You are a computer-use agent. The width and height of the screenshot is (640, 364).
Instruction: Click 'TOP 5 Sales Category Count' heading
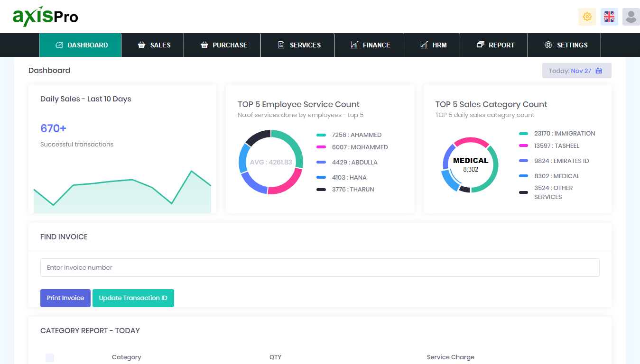click(491, 104)
